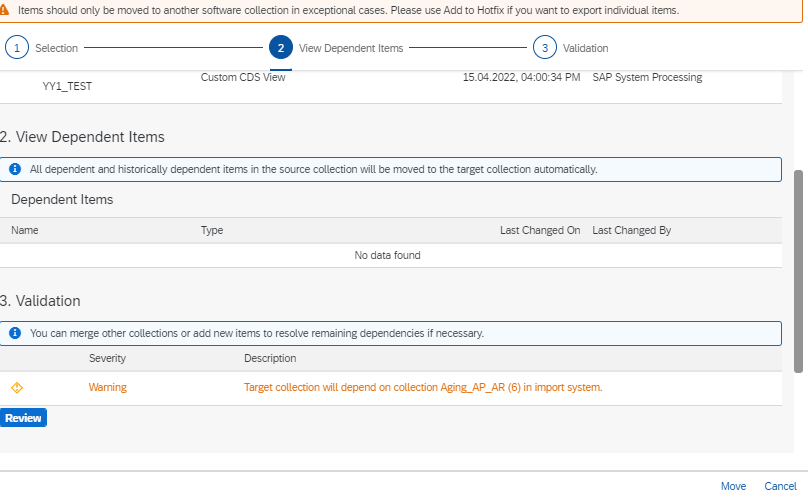Click the Last Changed By column header
Viewport: 808px width, 499px height.
point(632,230)
